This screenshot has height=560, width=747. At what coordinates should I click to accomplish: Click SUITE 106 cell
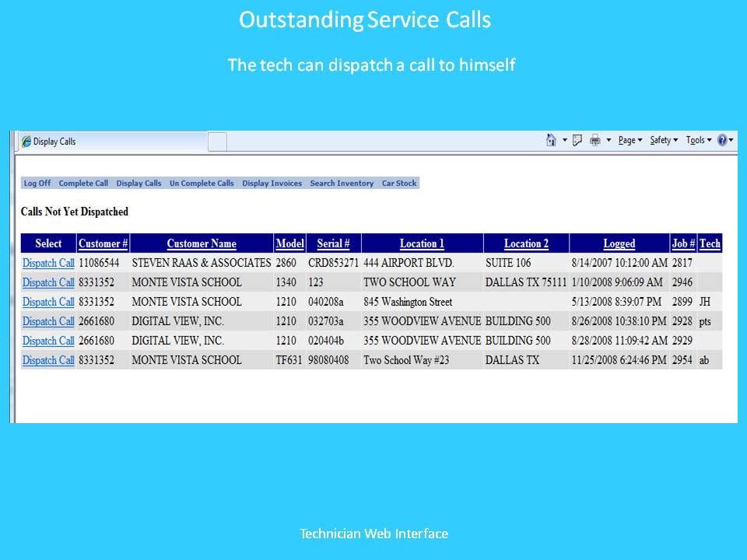pos(508,263)
